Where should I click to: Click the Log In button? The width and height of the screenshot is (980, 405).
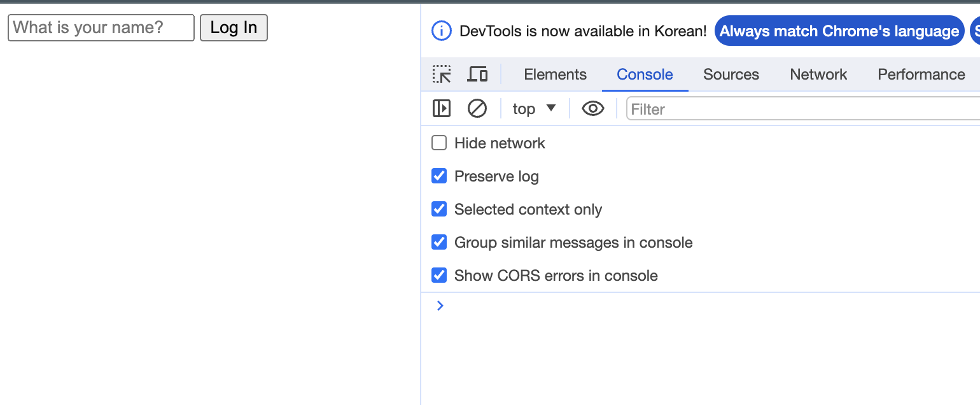(234, 27)
